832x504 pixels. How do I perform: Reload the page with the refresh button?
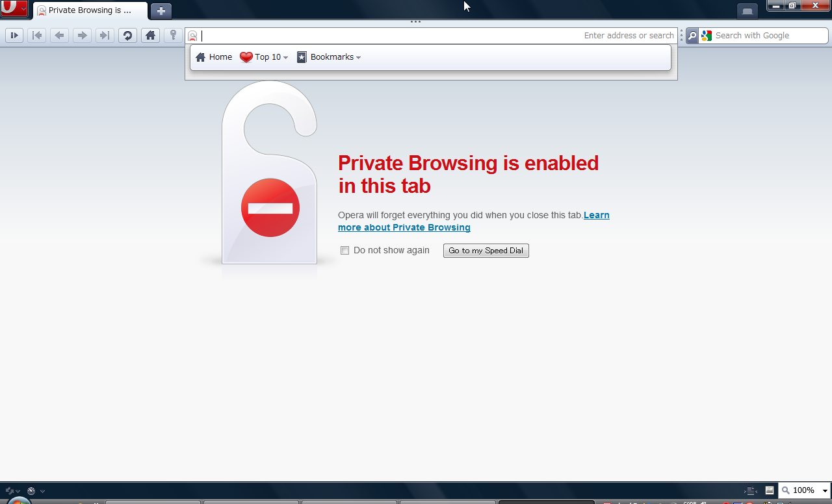127,36
